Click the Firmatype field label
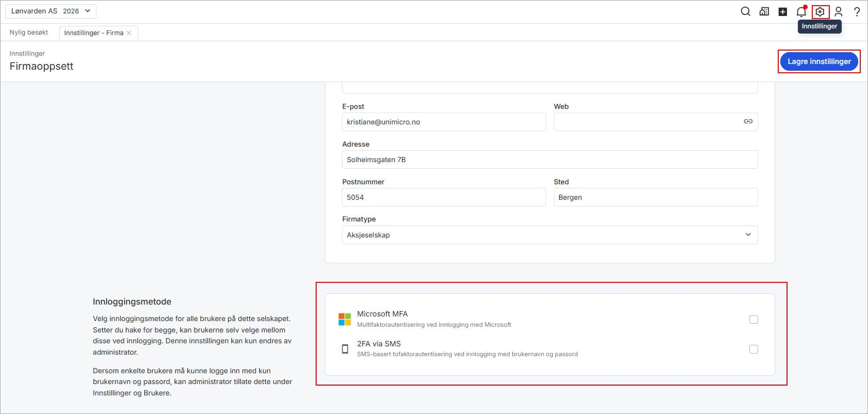868x414 pixels. point(359,219)
